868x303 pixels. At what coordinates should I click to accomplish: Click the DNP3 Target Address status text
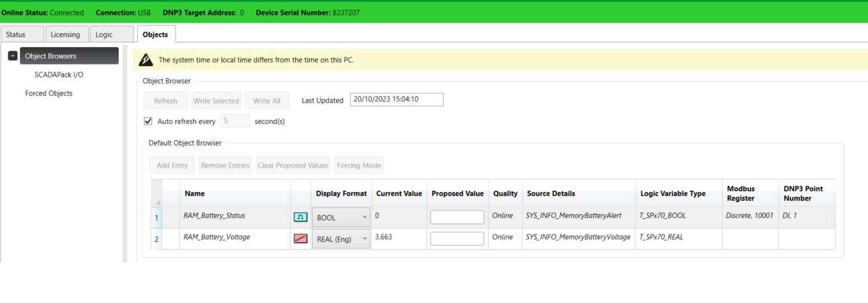(203, 13)
